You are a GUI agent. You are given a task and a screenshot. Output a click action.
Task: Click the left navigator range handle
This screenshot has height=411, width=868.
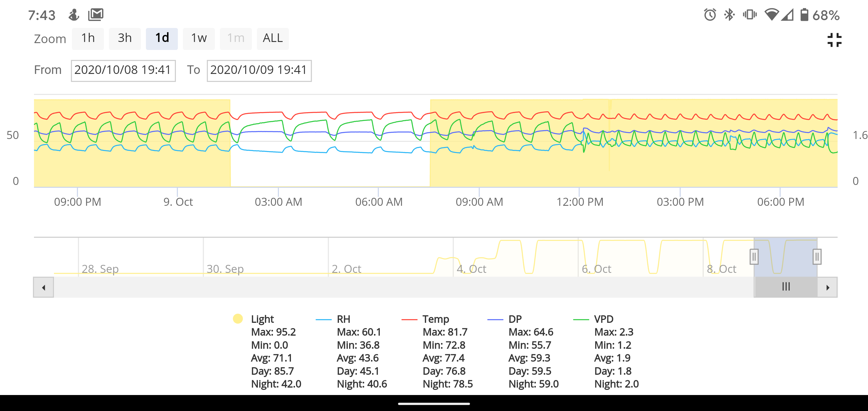coord(754,257)
